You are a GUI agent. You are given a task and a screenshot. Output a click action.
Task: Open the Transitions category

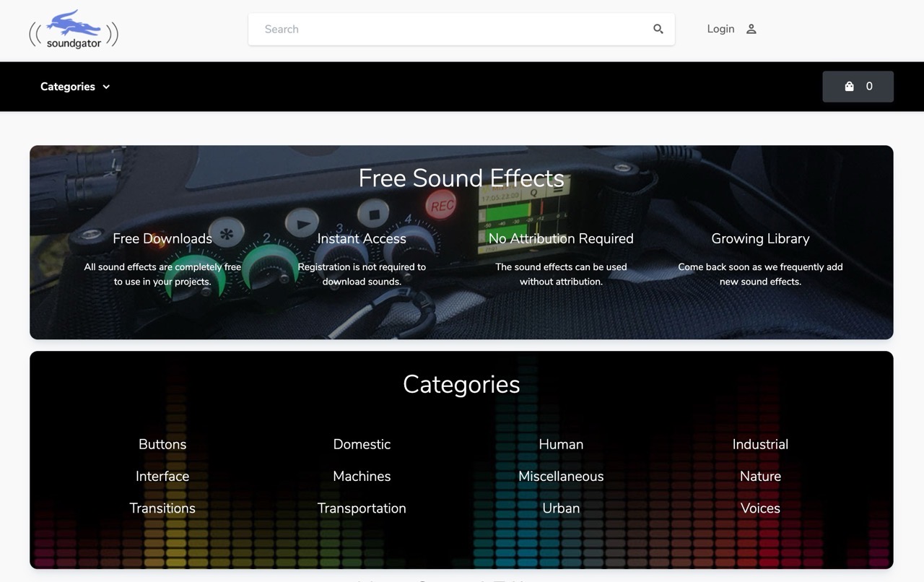click(x=162, y=508)
